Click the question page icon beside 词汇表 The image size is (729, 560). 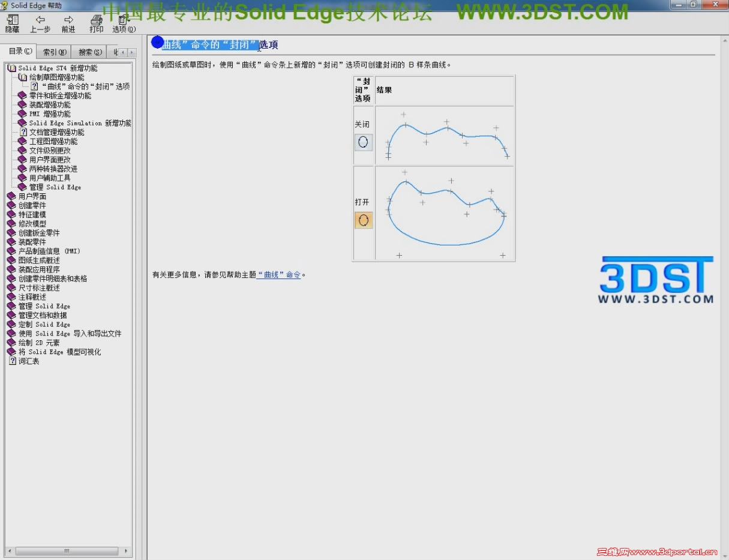(12, 361)
